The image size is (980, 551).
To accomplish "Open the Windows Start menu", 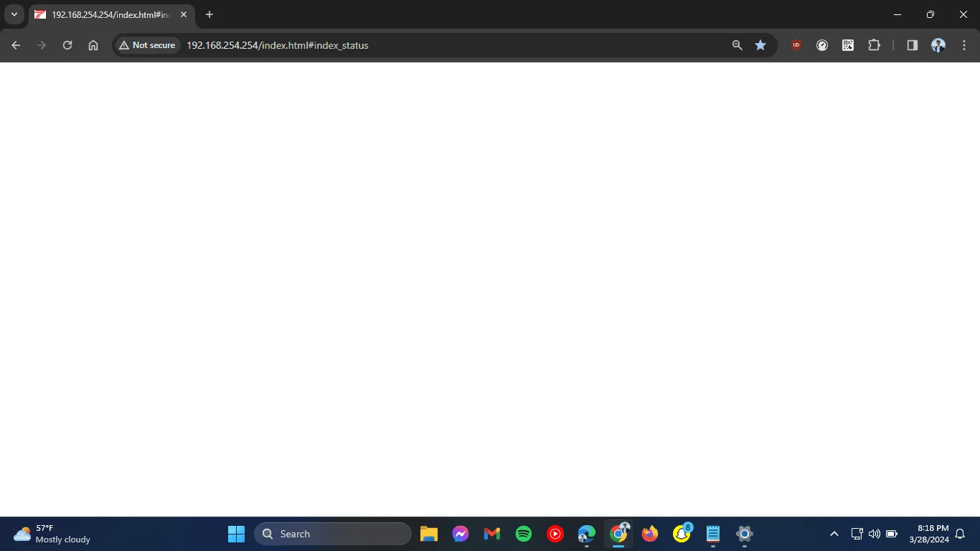I will [x=236, y=534].
